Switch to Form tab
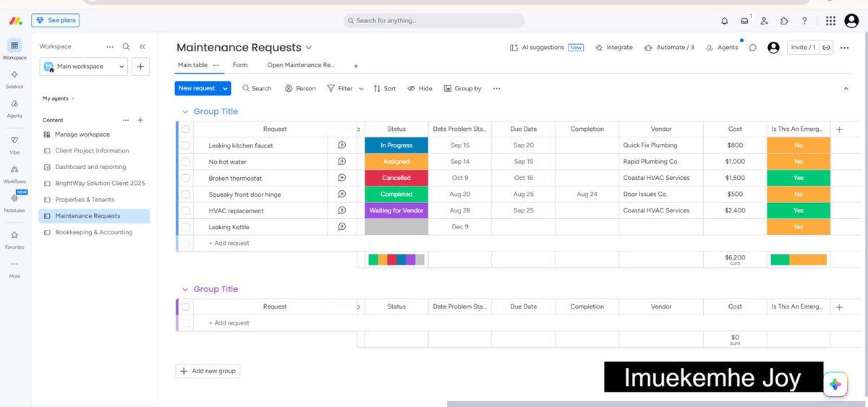This screenshot has height=407, width=868. [x=240, y=65]
